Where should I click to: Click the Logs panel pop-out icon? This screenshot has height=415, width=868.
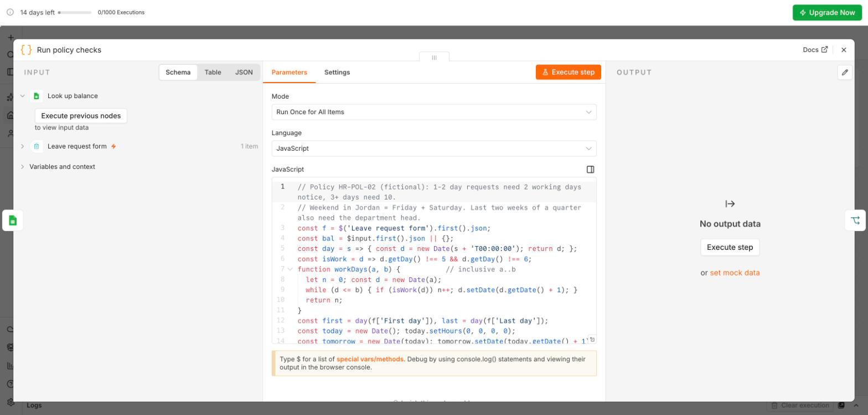841,406
